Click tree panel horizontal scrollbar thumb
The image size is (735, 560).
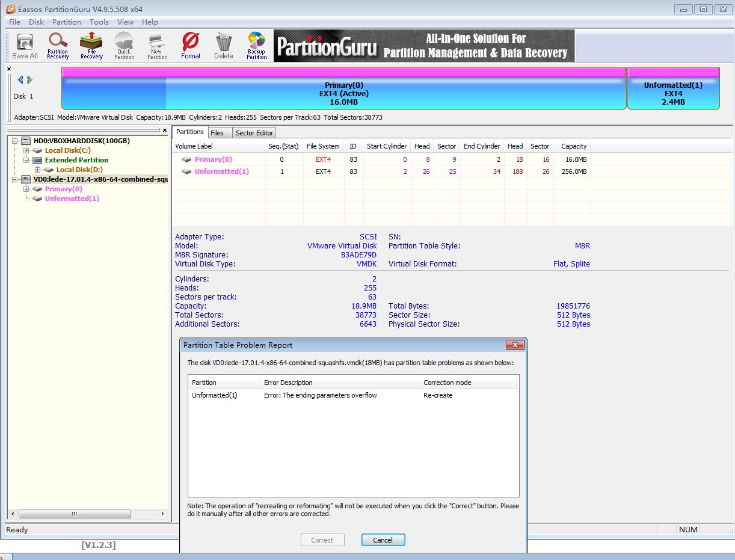click(x=74, y=514)
